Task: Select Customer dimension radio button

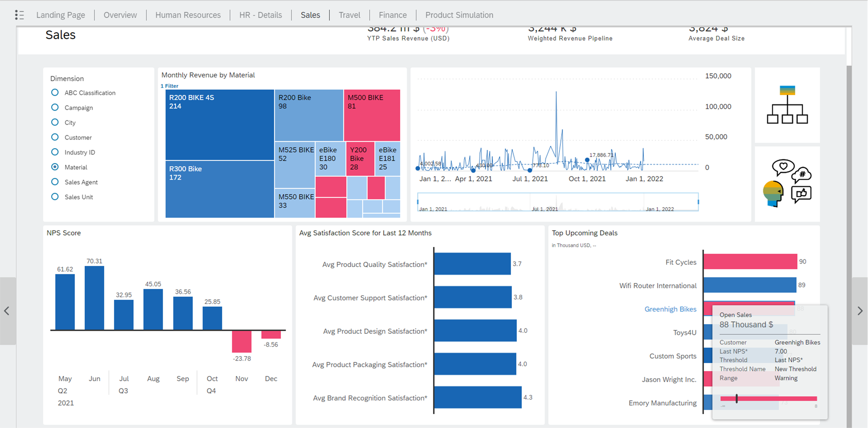Action: pyautogui.click(x=55, y=137)
